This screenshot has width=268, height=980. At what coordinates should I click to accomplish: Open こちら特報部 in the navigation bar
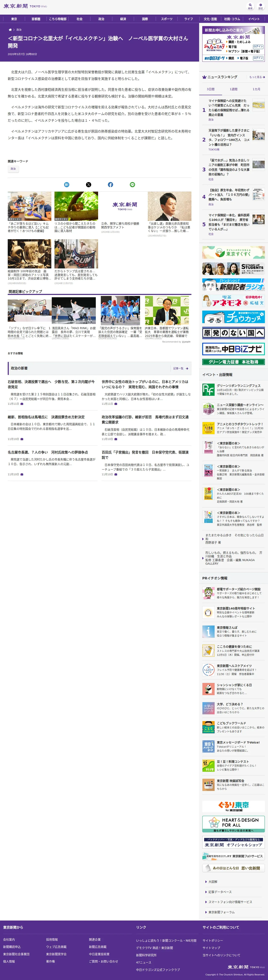(x=57, y=19)
